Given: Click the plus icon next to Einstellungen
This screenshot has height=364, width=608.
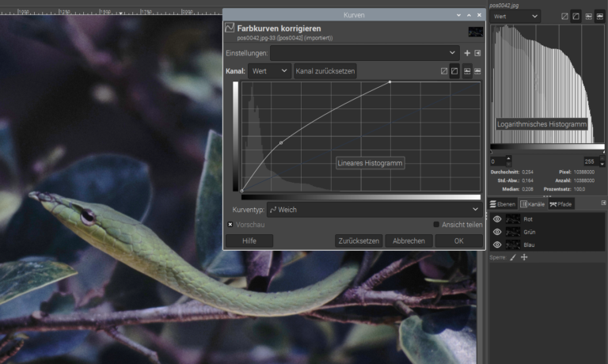Looking at the screenshot, I should [x=467, y=53].
